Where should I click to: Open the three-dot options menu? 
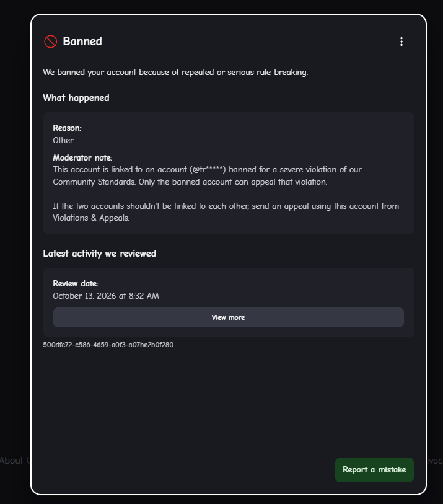point(401,42)
